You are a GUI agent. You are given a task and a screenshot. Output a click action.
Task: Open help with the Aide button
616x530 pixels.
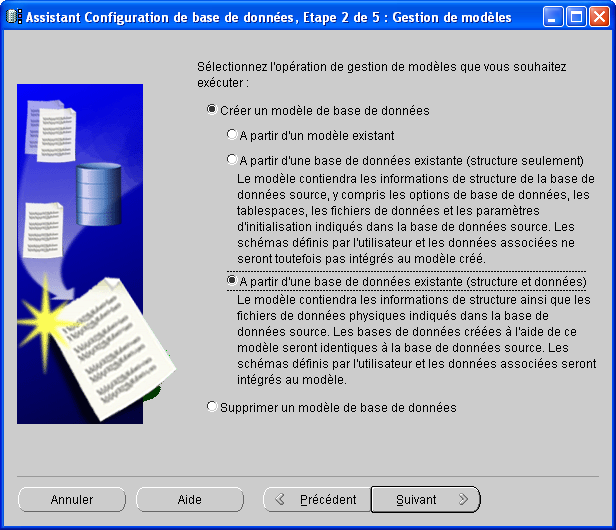(x=190, y=499)
